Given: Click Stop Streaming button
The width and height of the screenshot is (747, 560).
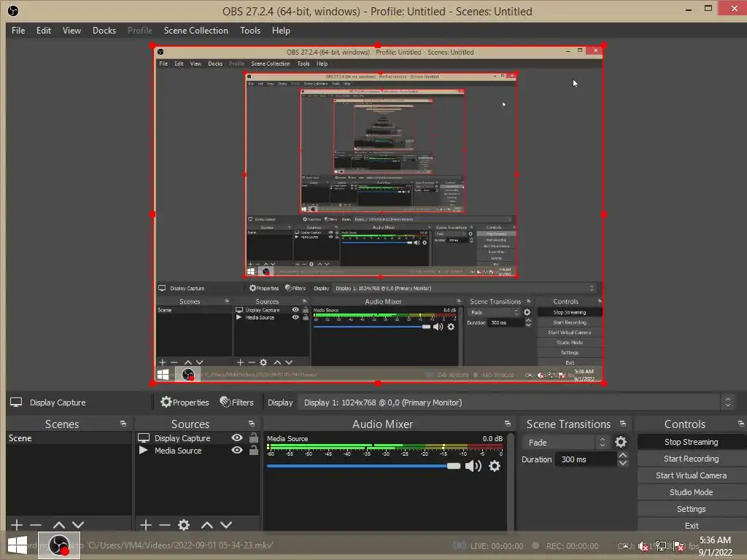Looking at the screenshot, I should [x=692, y=442].
